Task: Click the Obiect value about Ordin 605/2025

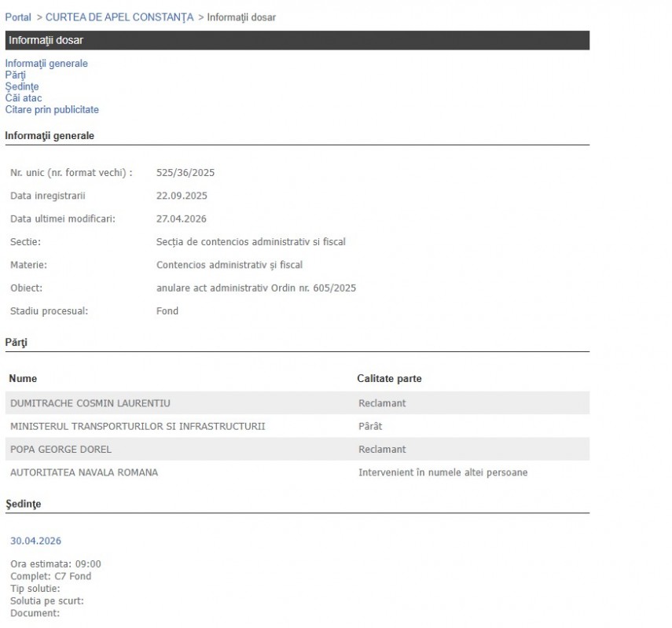Action: (x=256, y=288)
